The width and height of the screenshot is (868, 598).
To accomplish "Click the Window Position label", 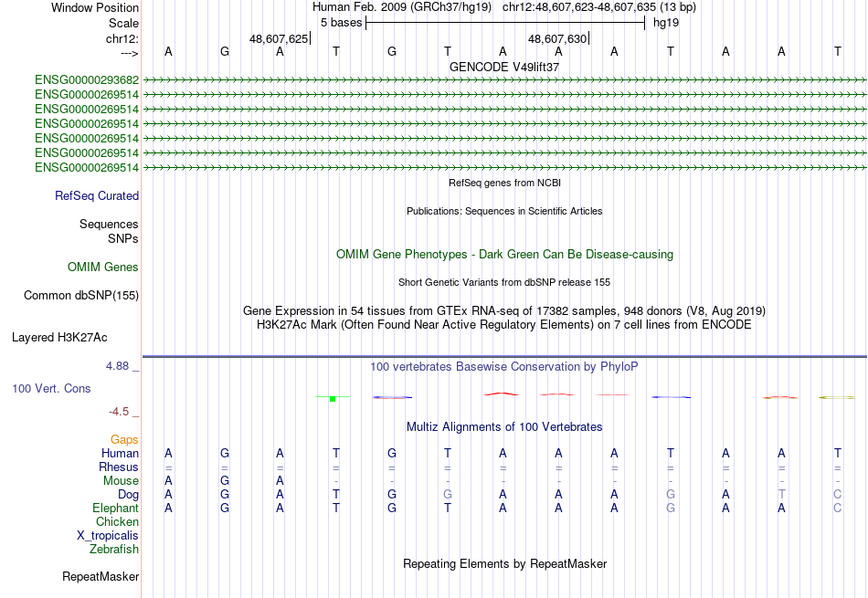I will point(95,7).
